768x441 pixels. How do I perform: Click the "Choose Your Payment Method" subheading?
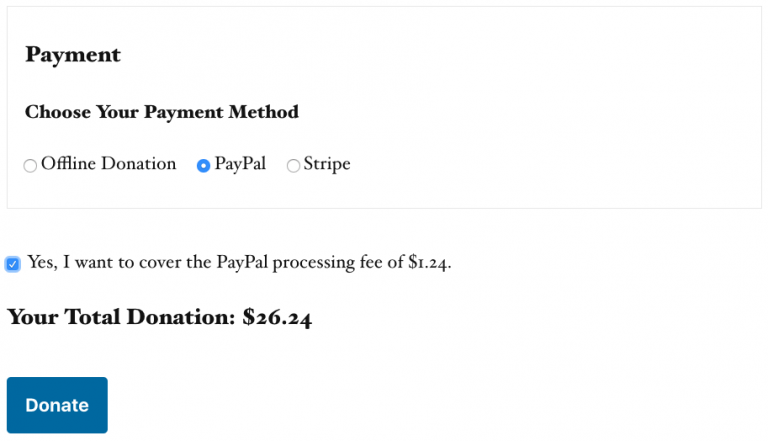[162, 112]
